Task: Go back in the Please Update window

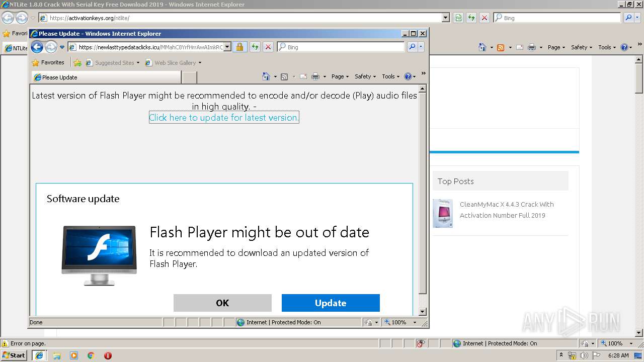Action: pyautogui.click(x=37, y=47)
